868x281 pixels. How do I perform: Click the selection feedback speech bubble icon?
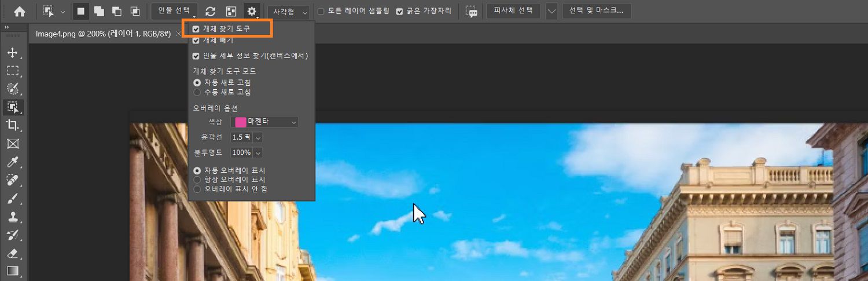(x=472, y=12)
